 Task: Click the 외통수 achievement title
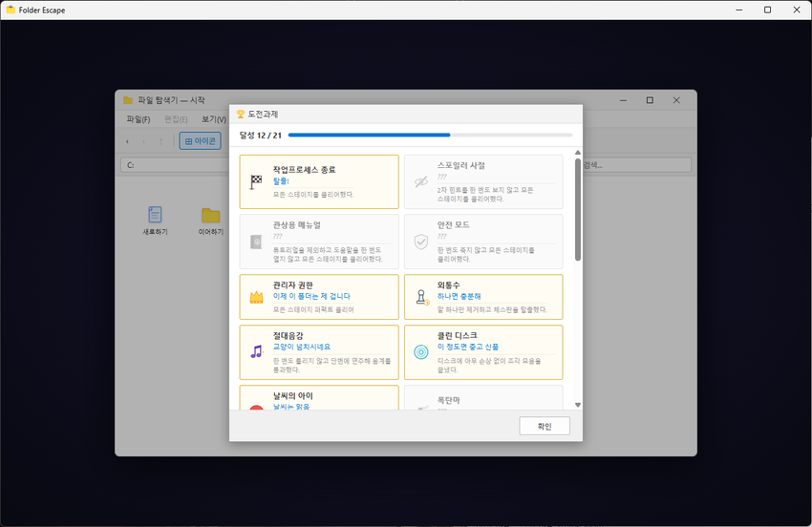pos(448,285)
